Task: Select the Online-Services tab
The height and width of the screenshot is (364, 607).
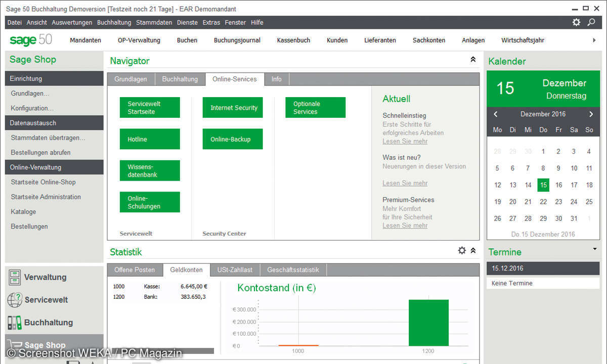Action: 235,79
